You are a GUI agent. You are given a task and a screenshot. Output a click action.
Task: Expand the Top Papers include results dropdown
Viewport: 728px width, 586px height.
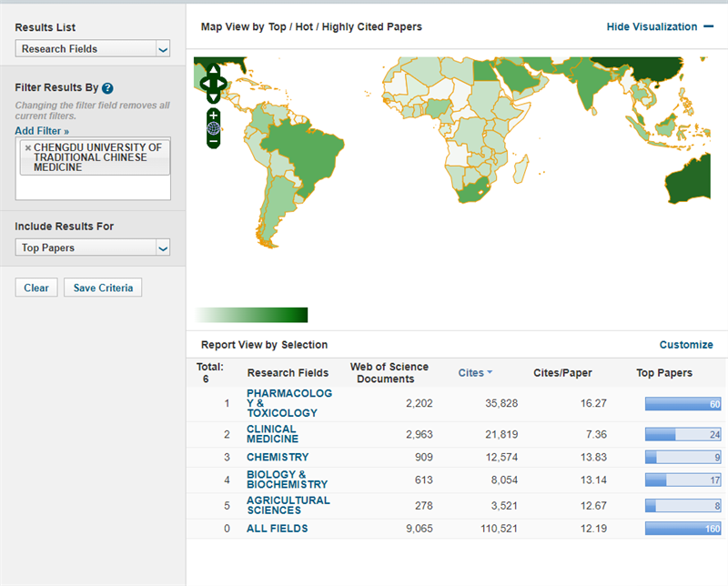click(163, 248)
